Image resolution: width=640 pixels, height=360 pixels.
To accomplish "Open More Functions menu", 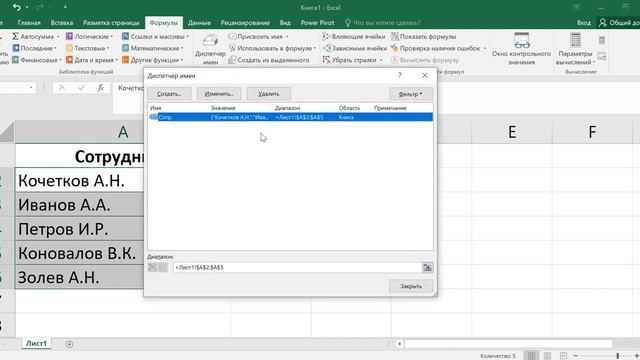I will click(153, 60).
